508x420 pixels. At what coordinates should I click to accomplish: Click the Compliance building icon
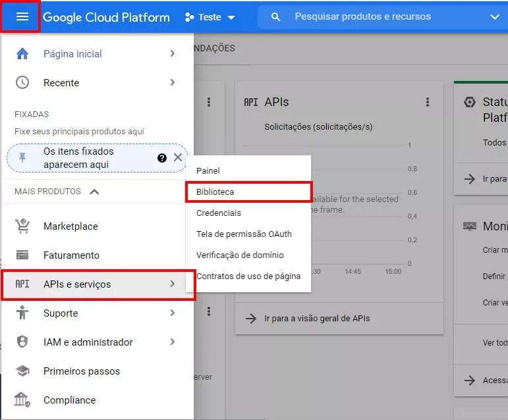tap(22, 400)
